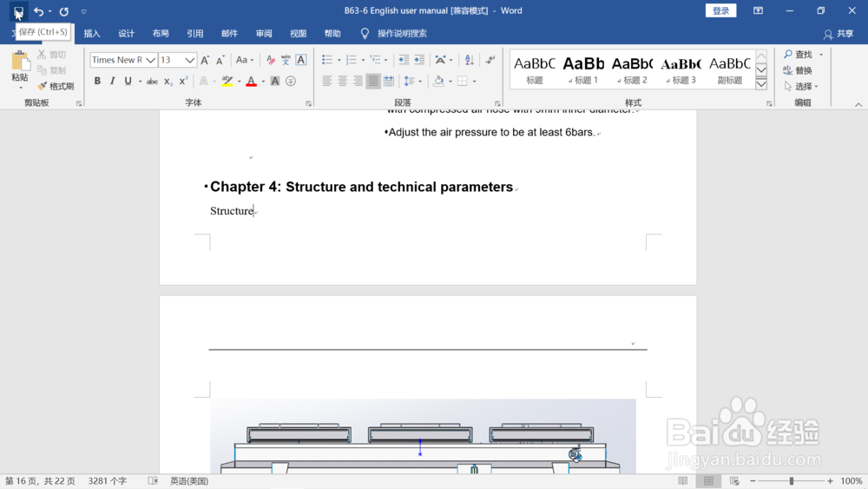Open the font dialog launcher
868x489 pixels.
[309, 103]
